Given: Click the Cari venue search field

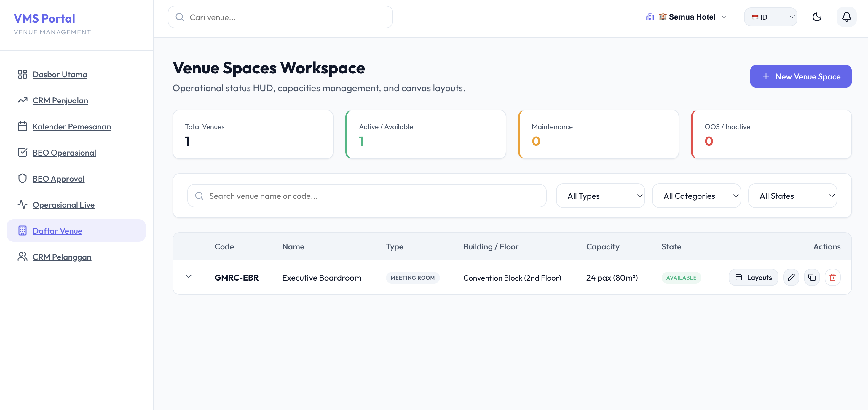Looking at the screenshot, I should coord(280,17).
